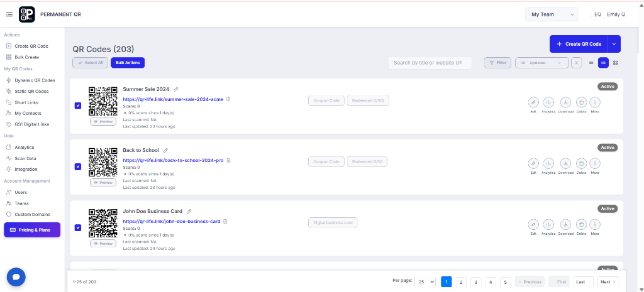
Task: Toggle sort direction double-chevron button
Action: point(576,63)
